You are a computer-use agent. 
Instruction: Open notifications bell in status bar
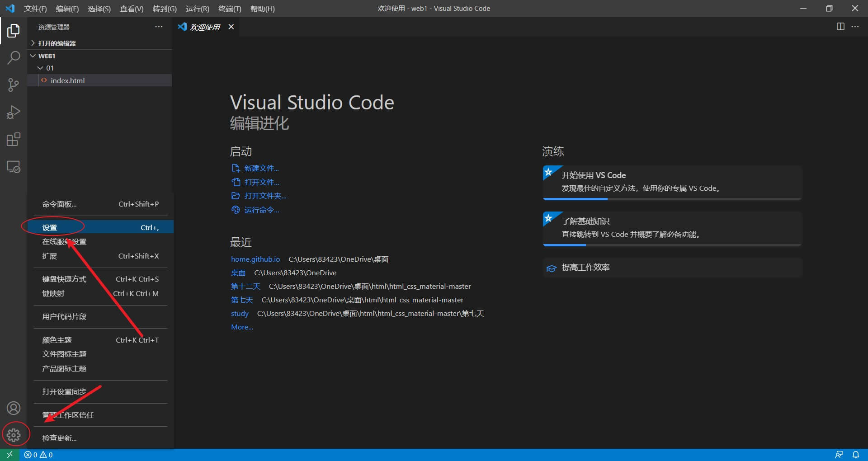[x=856, y=455]
